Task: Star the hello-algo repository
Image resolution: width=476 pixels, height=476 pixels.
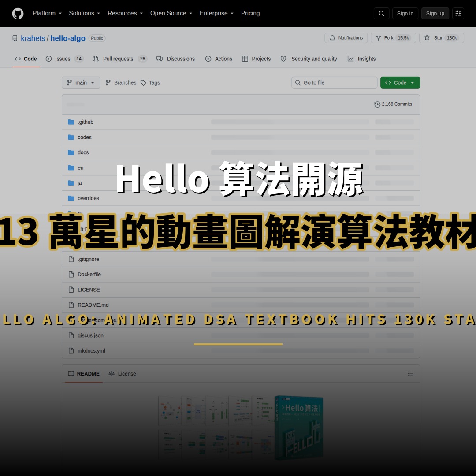Action: pos(441,38)
